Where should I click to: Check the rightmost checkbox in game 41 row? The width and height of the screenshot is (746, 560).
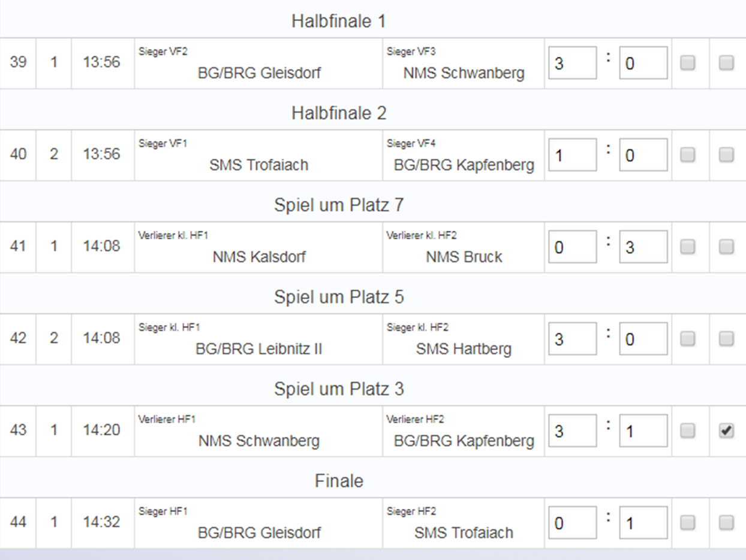click(726, 247)
